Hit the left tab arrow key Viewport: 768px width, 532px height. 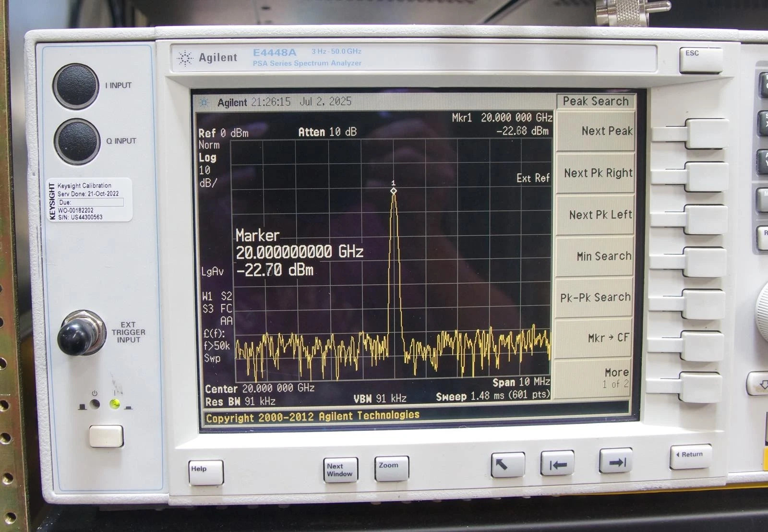[x=557, y=463]
